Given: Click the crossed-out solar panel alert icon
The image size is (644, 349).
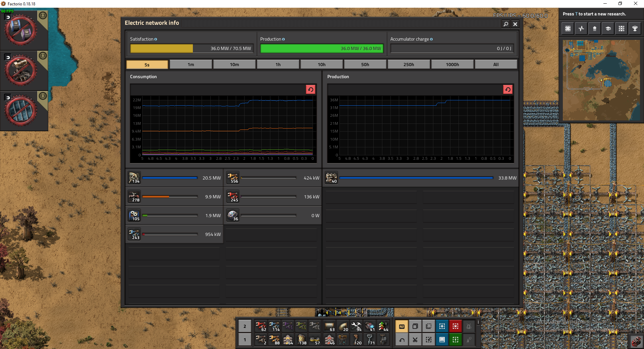Looking at the screenshot, I should (21, 111).
